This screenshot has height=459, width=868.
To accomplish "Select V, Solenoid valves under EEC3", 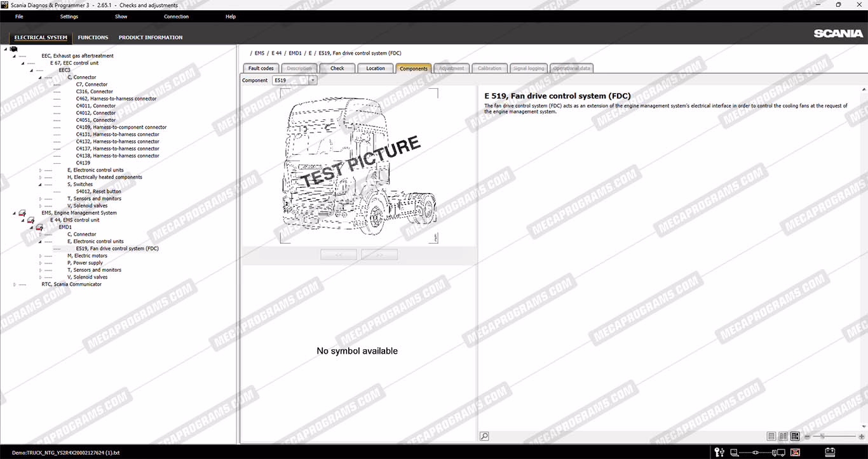I will pos(87,206).
